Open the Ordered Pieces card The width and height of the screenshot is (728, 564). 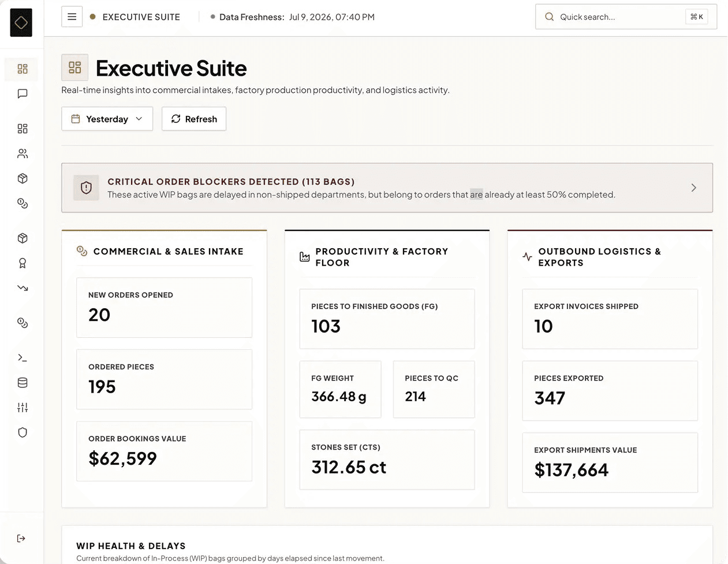point(165,379)
